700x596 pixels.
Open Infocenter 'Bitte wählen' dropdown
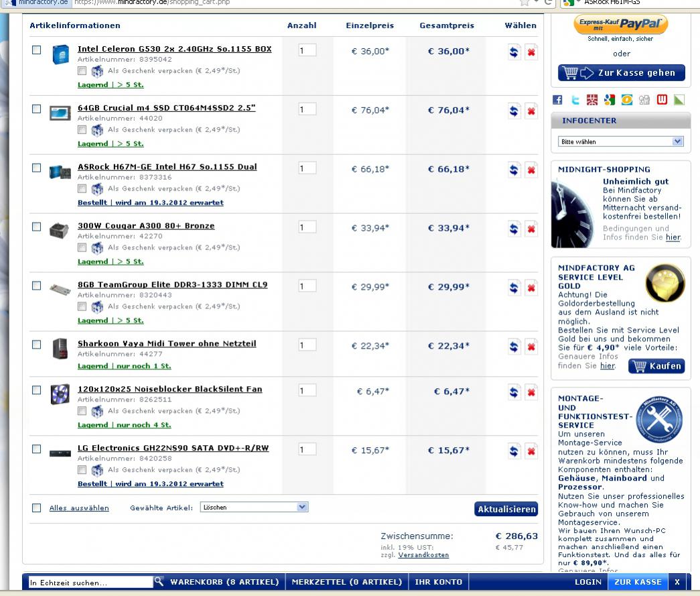pyautogui.click(x=620, y=141)
